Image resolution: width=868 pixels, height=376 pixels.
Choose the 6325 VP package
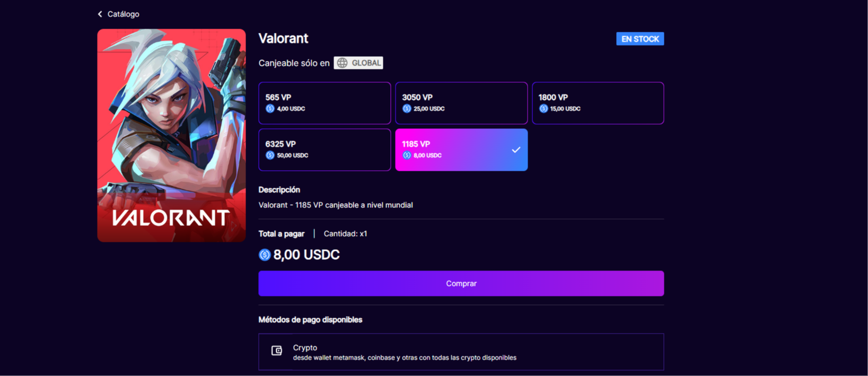[x=325, y=150]
